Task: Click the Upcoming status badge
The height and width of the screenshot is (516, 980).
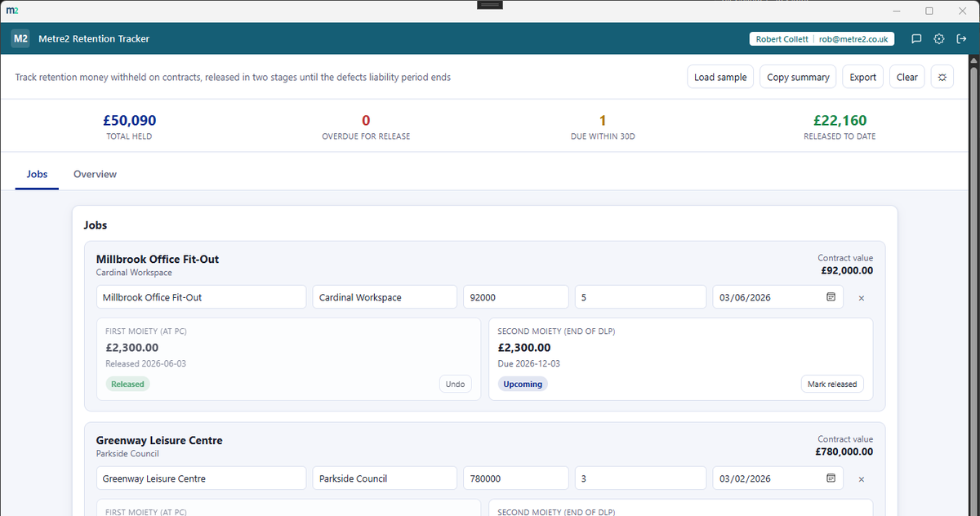Action: (x=523, y=384)
